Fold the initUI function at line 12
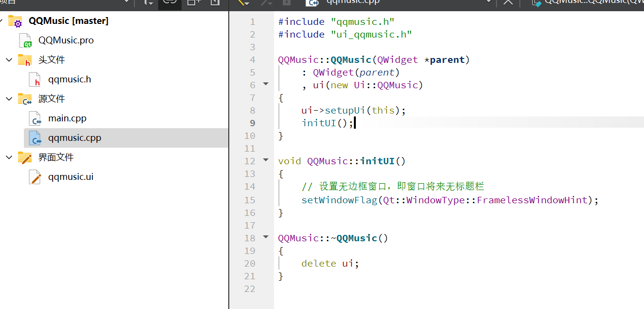The height and width of the screenshot is (309, 644). 266,160
